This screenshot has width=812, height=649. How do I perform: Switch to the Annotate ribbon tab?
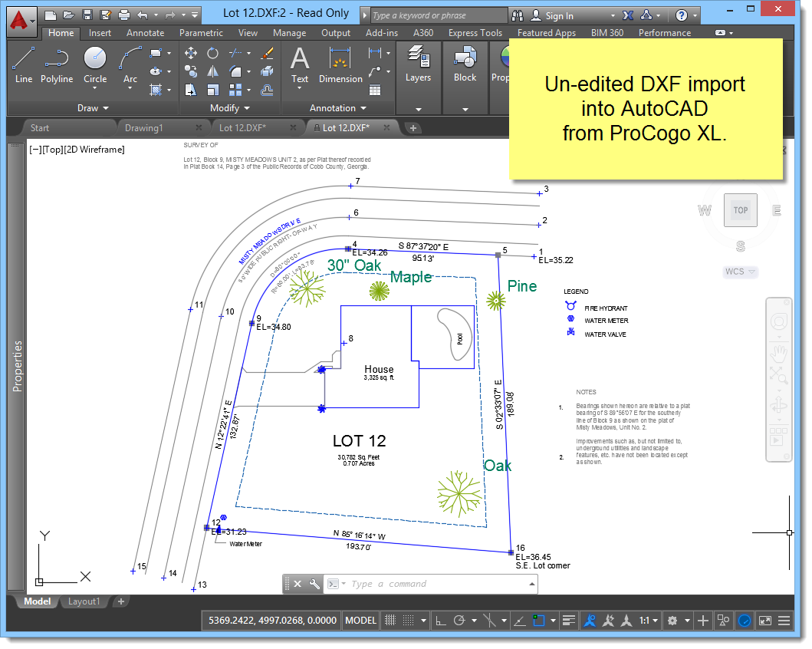[x=146, y=33]
